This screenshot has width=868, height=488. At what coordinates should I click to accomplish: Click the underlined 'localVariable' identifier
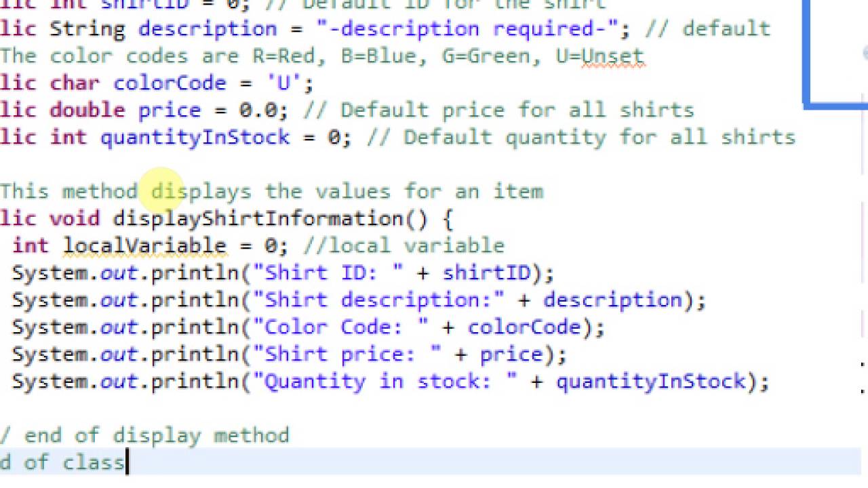pyautogui.click(x=144, y=246)
